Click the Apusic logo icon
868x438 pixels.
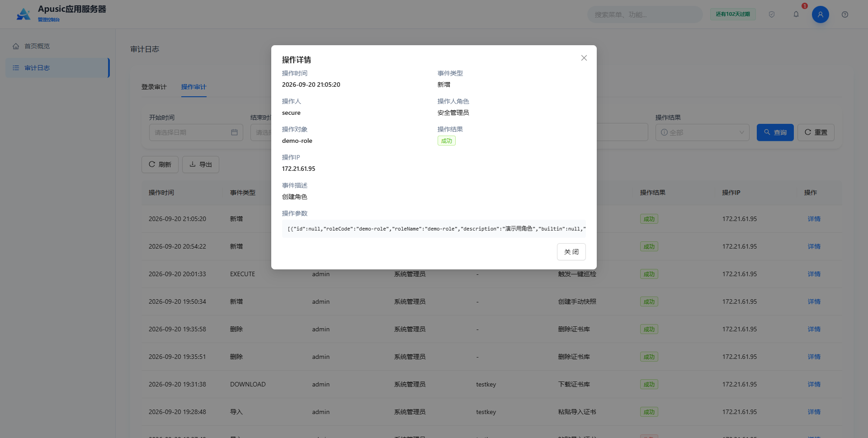click(23, 14)
